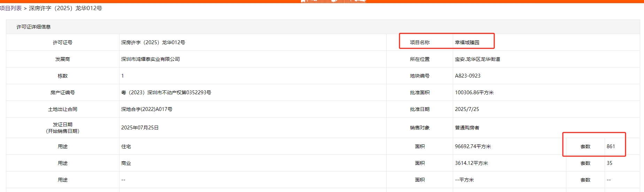Viewport: 644px width, 192px height.
Task: Select the commercial unit count 35
Action: coord(610,163)
